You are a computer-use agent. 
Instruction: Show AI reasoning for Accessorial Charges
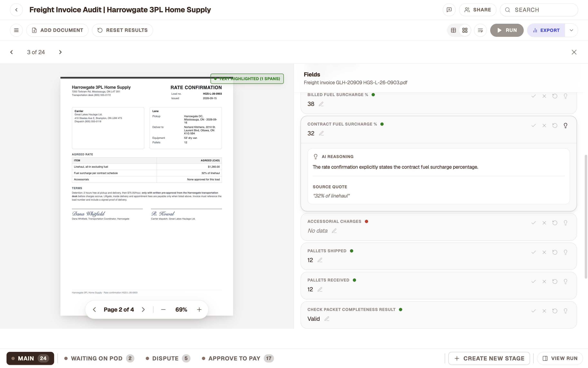tap(565, 223)
